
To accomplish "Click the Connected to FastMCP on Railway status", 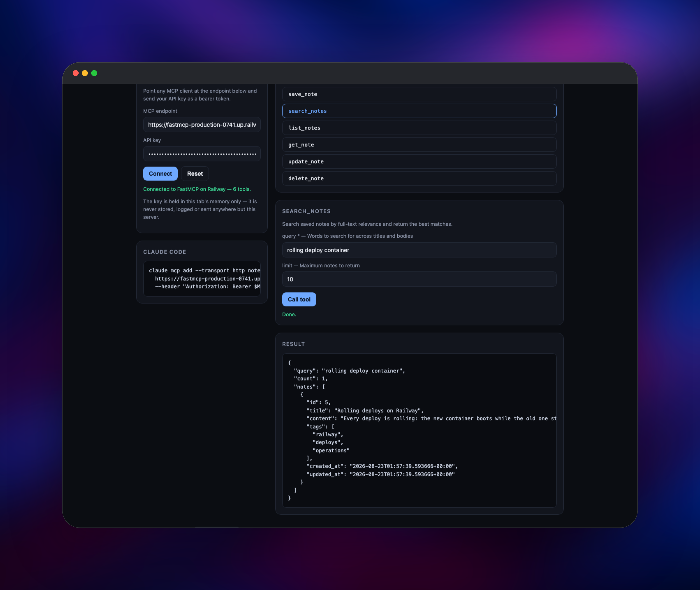I will coord(197,189).
